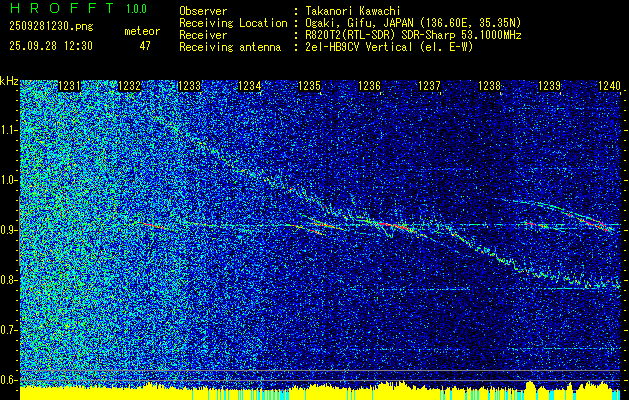This screenshot has width=629, height=400.
Task: Click time marker 1240
Action: (609, 85)
